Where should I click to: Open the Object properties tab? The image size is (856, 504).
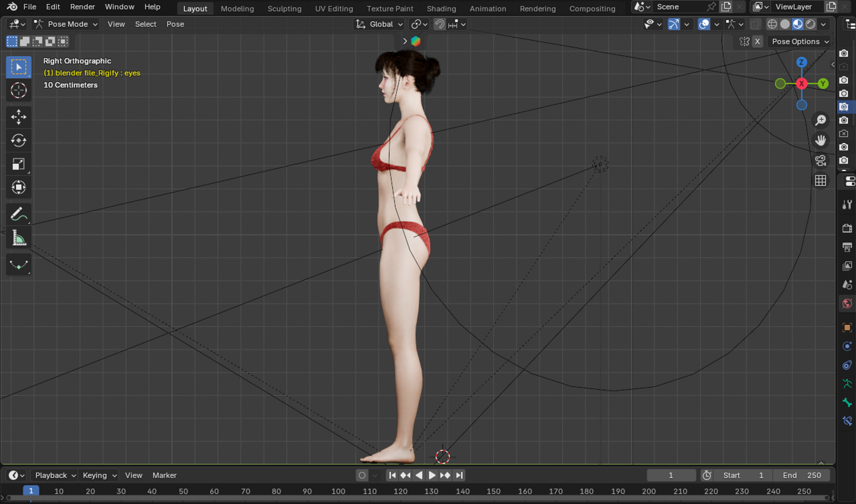point(847,328)
